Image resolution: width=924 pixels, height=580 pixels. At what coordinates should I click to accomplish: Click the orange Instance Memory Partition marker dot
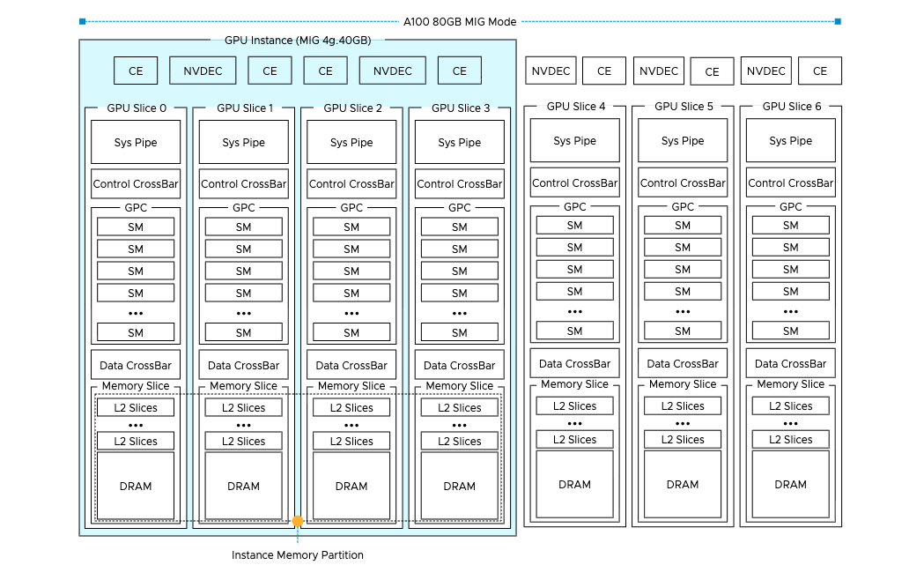pos(298,521)
